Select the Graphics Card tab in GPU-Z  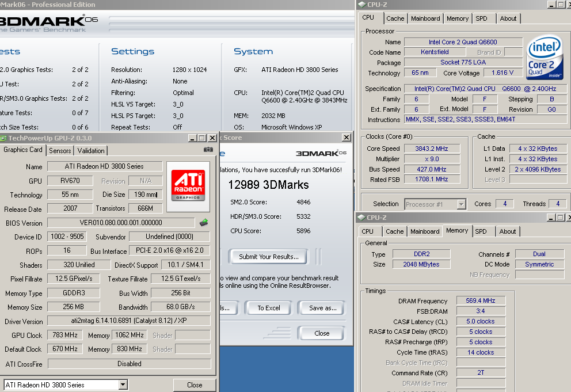coord(22,150)
